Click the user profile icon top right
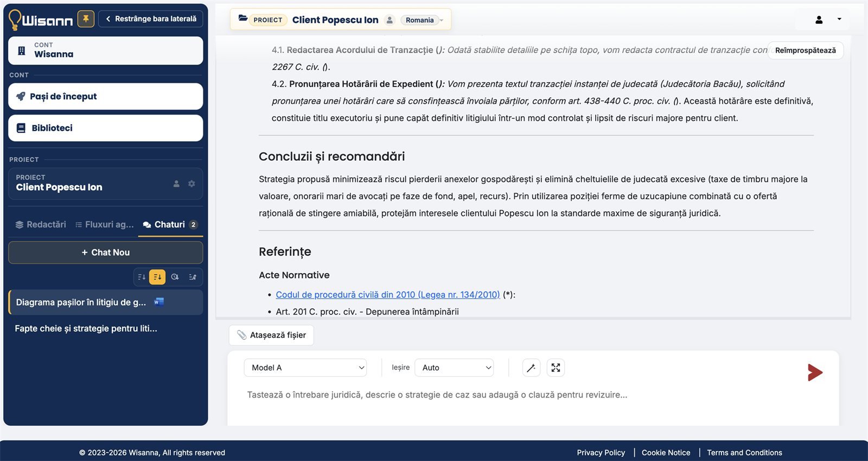Viewport: 868px width, 461px height. [x=819, y=20]
